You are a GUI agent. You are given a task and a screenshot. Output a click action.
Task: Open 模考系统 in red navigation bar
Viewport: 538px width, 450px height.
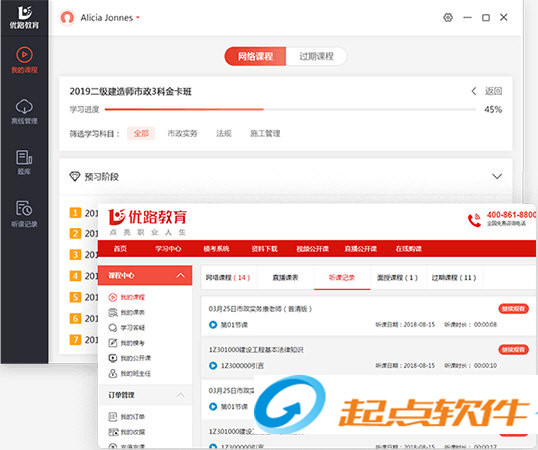[x=216, y=249]
